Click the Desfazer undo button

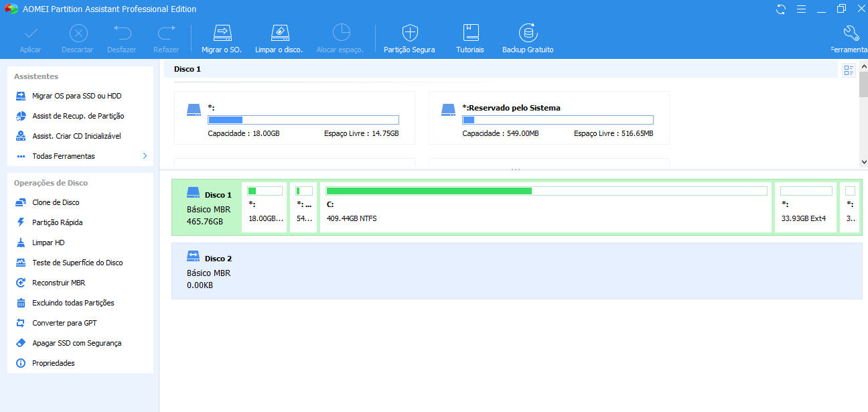coord(123,39)
